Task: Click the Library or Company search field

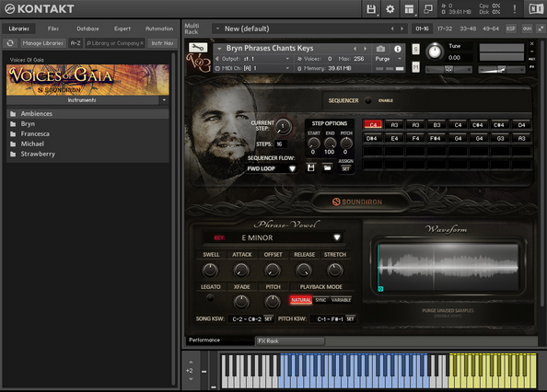Action: click(115, 43)
